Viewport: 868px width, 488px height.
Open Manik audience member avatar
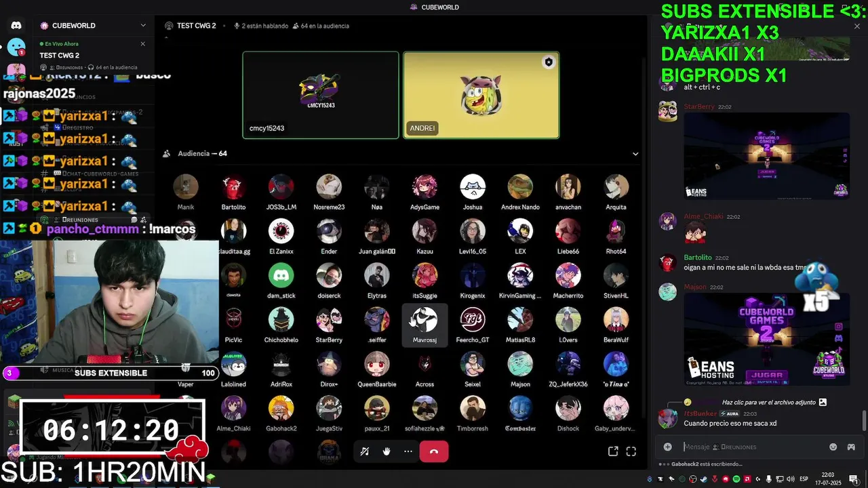[x=186, y=187]
